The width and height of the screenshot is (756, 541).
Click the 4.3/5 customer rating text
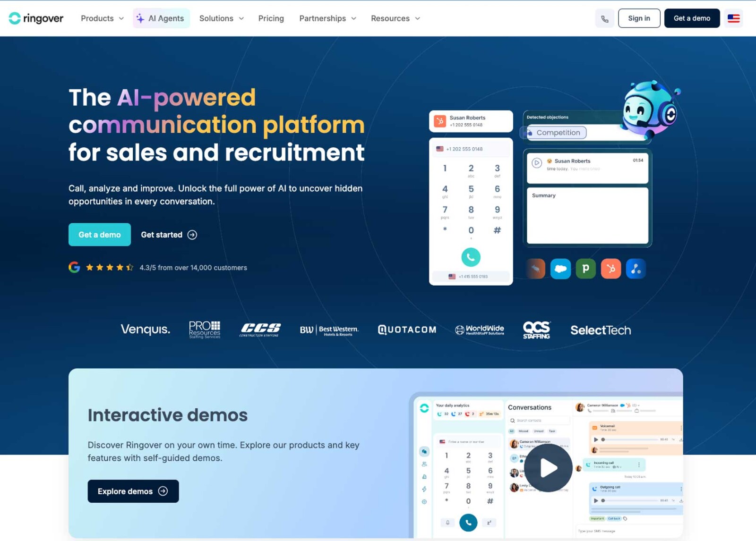[193, 268]
